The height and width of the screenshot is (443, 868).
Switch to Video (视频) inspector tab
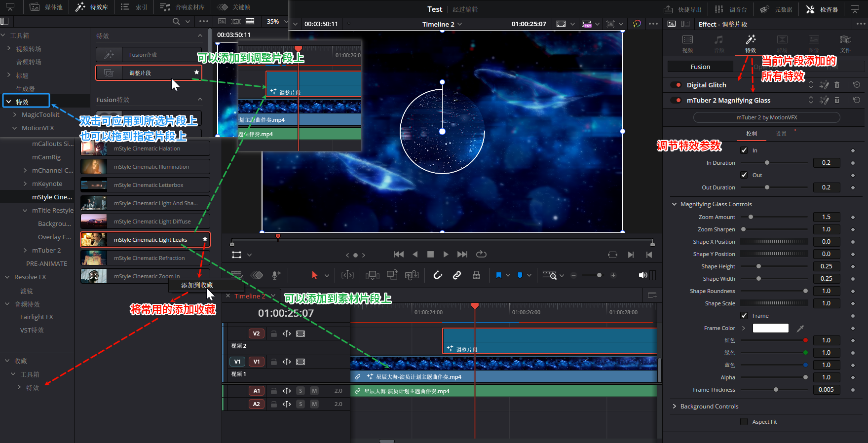point(687,44)
